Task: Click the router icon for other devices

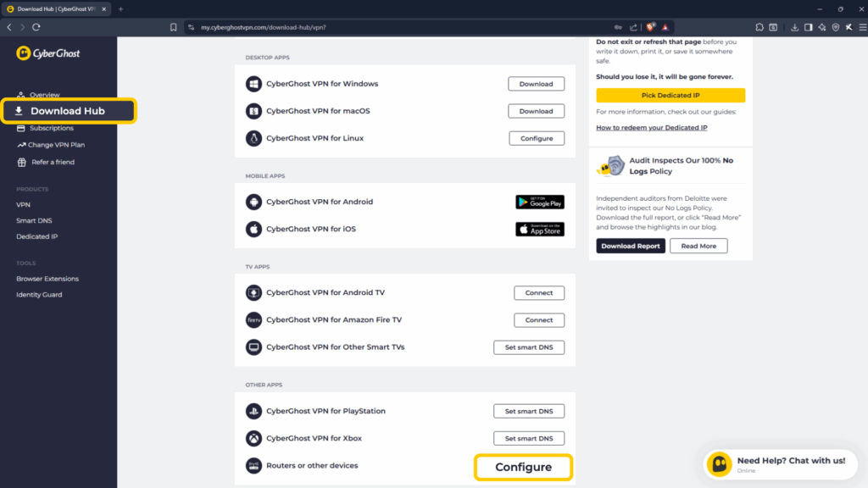Action: click(253, 465)
